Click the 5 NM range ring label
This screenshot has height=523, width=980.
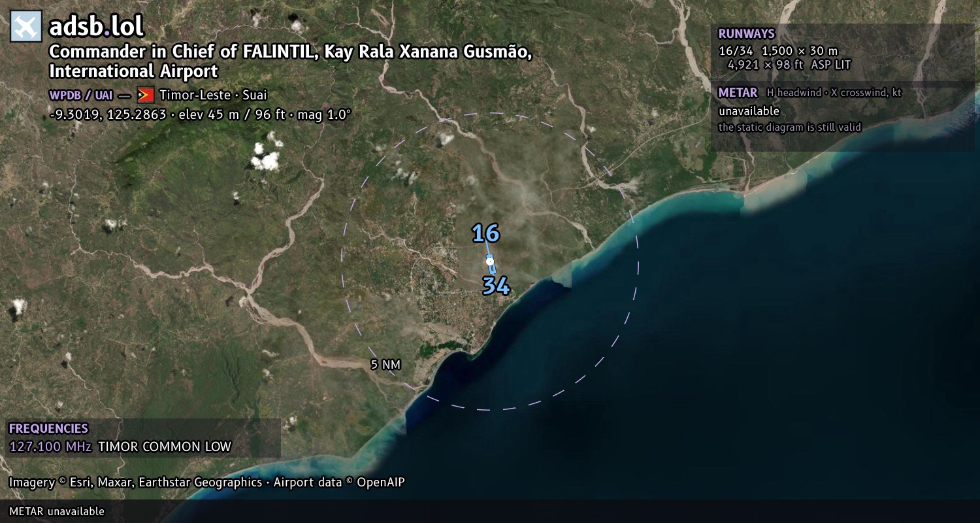tap(385, 365)
